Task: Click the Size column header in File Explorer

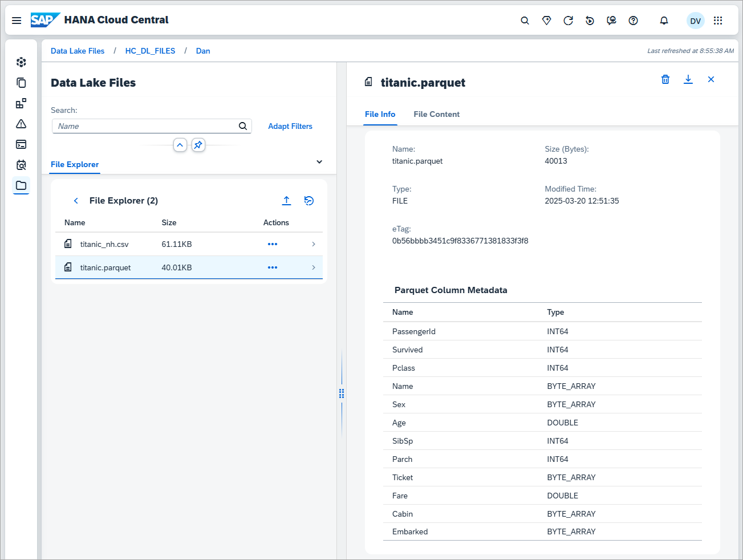Action: (169, 222)
